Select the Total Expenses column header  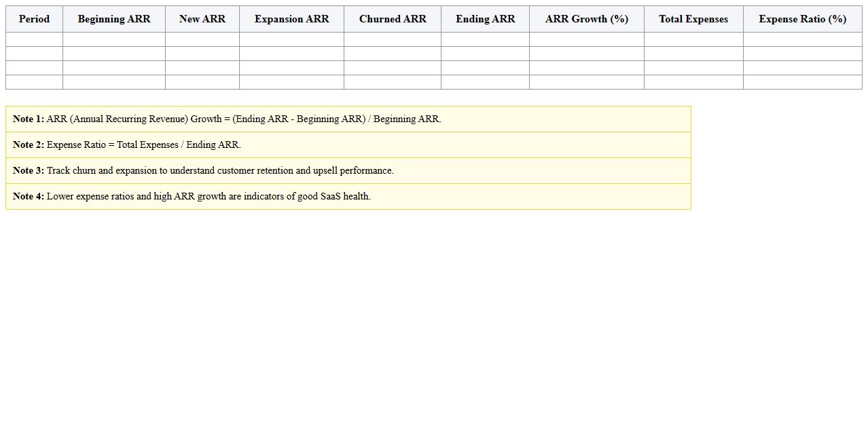[x=693, y=19]
